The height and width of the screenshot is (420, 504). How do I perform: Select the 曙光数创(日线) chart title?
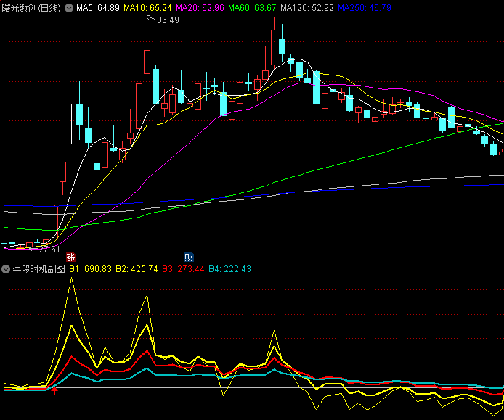coord(31,8)
